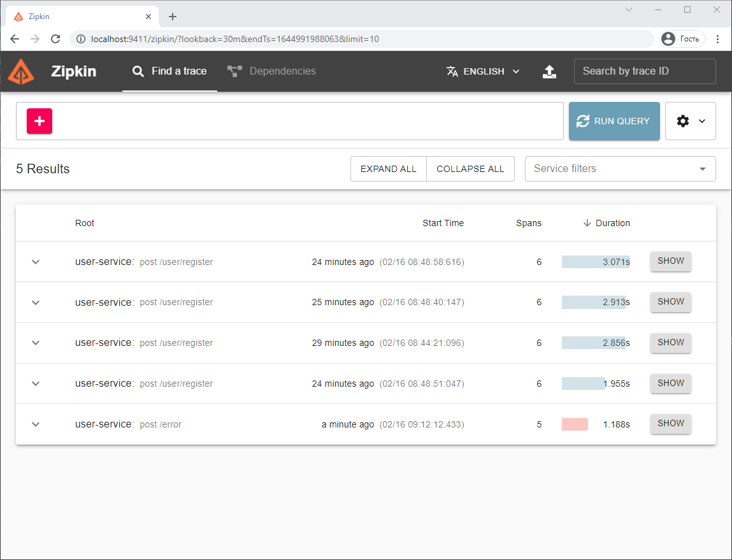732x560 pixels.
Task: Open the ENGLISH language dropdown
Action: point(483,71)
